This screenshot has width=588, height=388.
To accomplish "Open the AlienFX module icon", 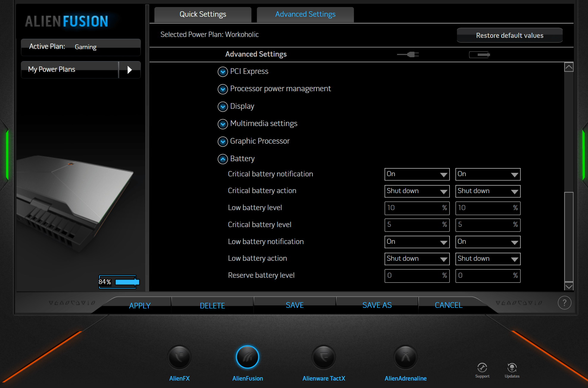I will point(179,357).
